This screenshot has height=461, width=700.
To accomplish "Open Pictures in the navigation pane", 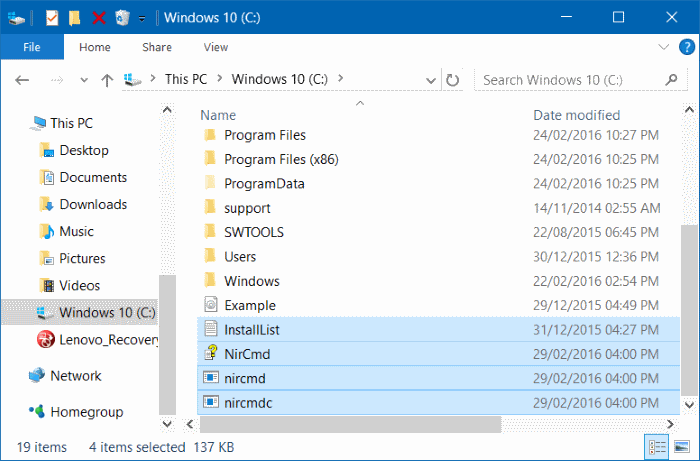I will (x=82, y=258).
